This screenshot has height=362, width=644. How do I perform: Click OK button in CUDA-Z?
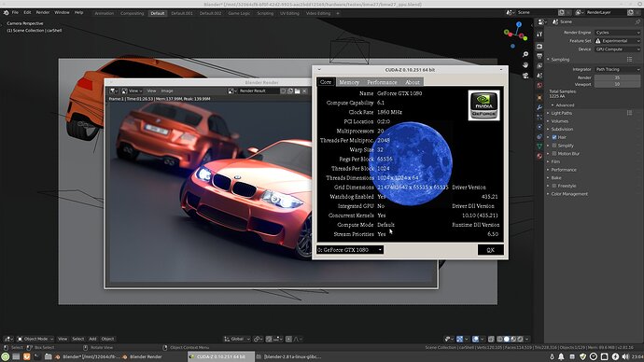[x=490, y=249]
